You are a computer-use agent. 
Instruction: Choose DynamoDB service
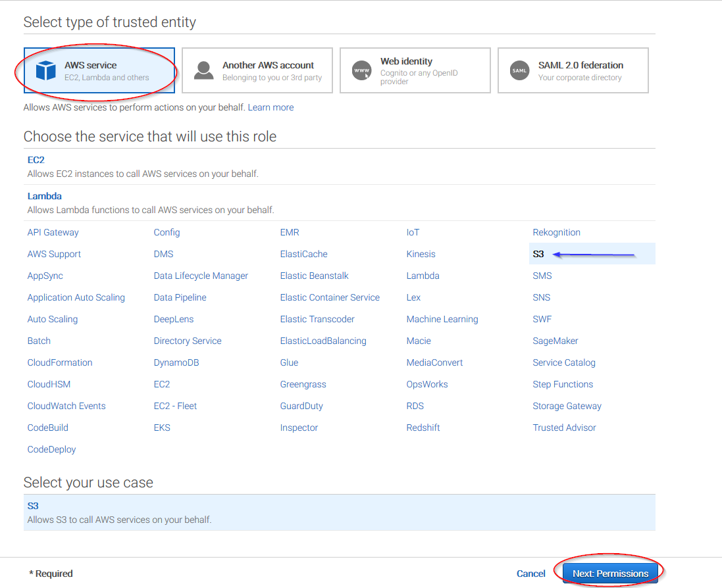pyautogui.click(x=176, y=362)
